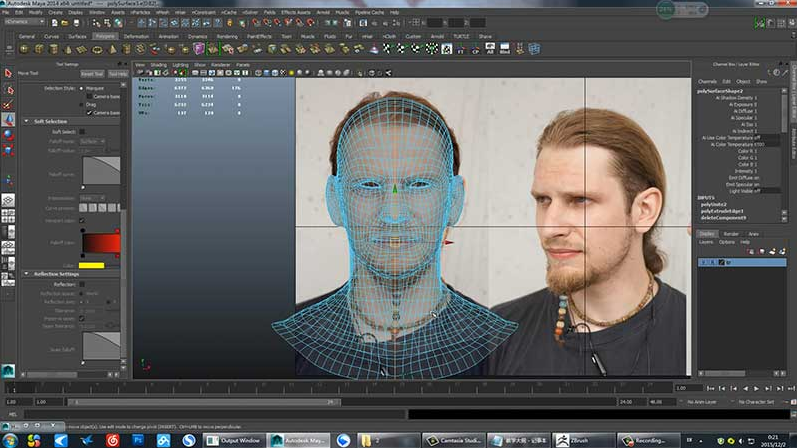The width and height of the screenshot is (797, 448).
Task: Create a polygon pyramid from the shelf
Action: pos(112,49)
